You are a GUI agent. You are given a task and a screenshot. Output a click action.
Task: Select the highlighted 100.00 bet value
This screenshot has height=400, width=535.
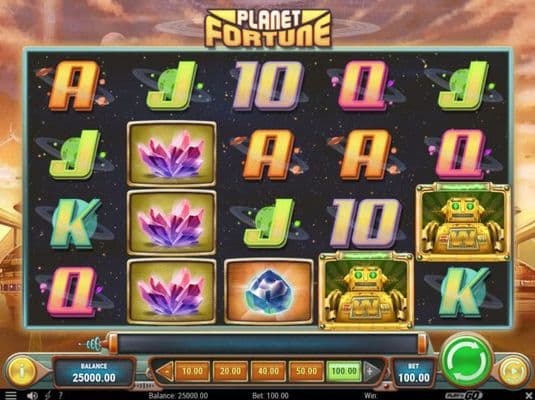(x=344, y=371)
